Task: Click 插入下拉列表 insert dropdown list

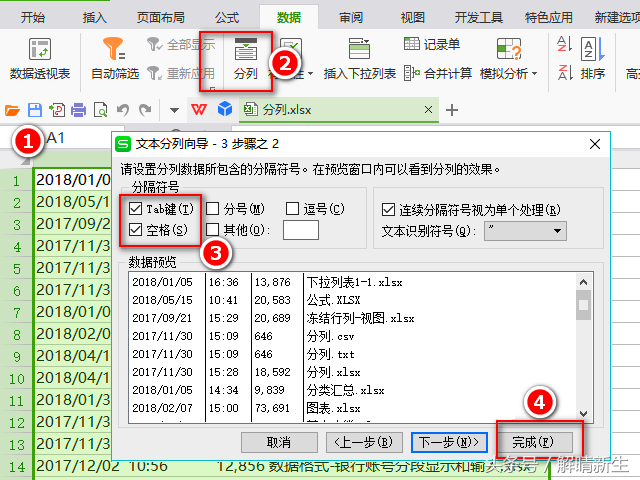Action: pos(359,59)
